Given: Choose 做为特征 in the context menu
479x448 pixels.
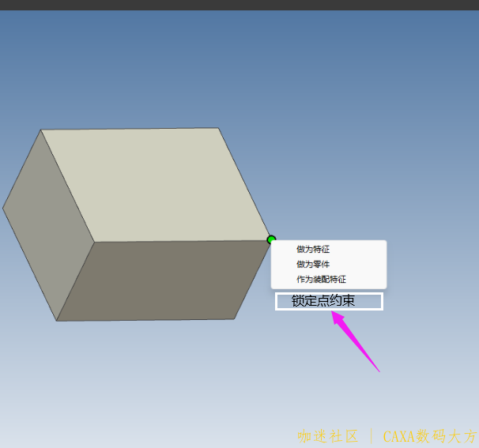Looking at the screenshot, I should click(x=329, y=249).
